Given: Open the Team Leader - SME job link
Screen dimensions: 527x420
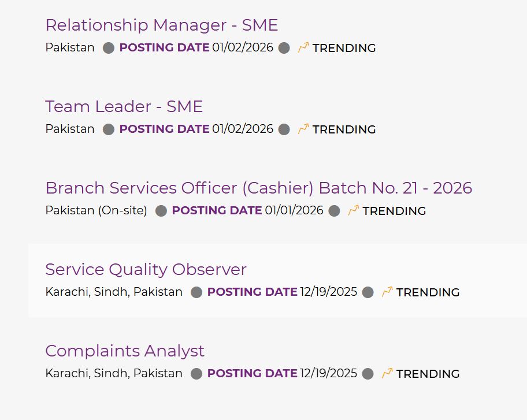Looking at the screenshot, I should pyautogui.click(x=124, y=107).
